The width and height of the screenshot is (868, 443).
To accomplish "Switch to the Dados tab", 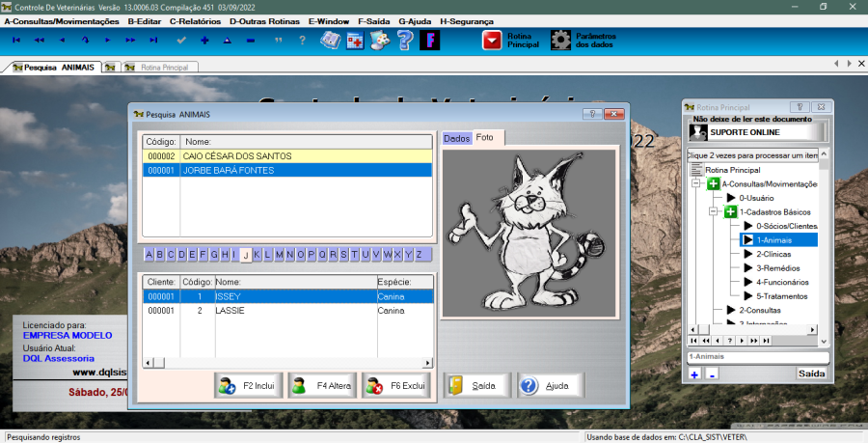I will point(456,139).
